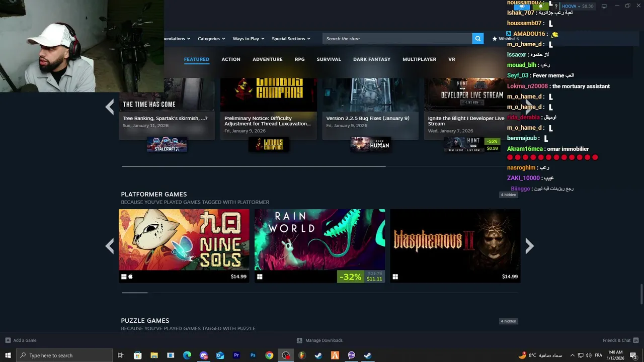Screen dimensions: 644x362
Task: Expand the Categories dropdown
Action: click(211, 39)
